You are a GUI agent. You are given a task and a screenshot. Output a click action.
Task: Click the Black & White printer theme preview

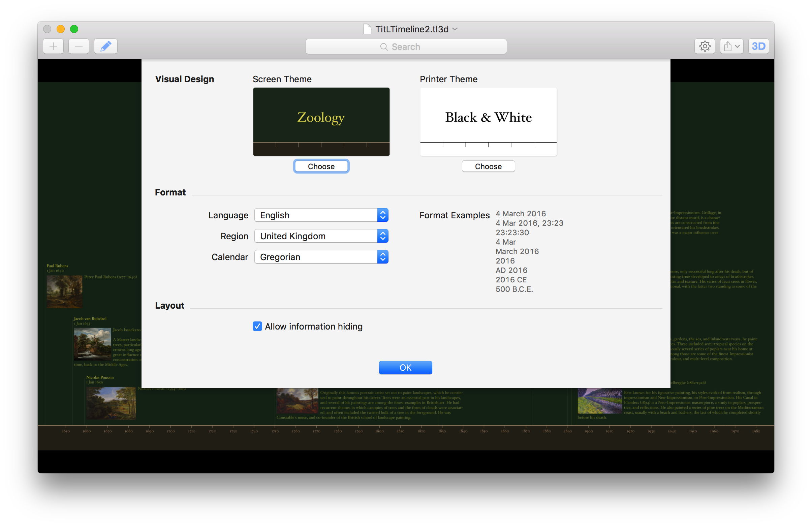click(x=488, y=121)
